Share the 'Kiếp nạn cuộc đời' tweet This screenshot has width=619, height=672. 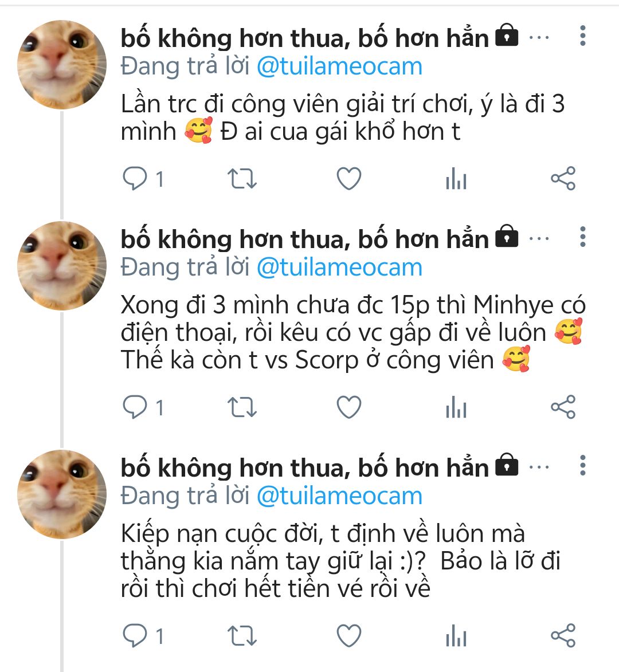click(x=563, y=636)
